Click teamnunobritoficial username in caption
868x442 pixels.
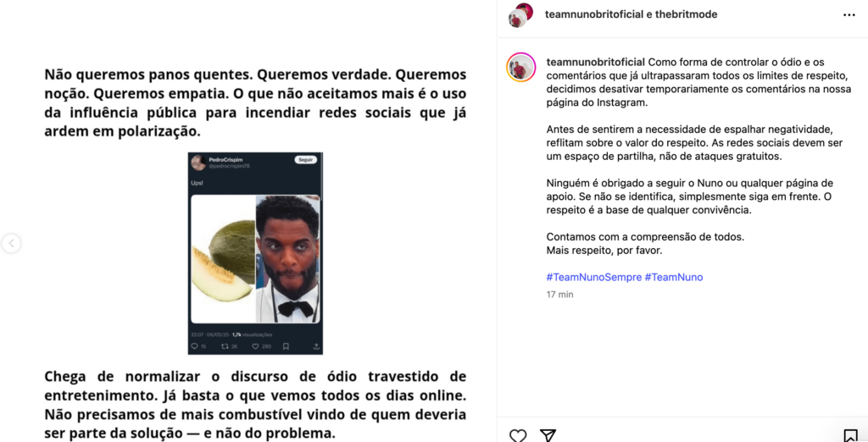click(x=596, y=62)
